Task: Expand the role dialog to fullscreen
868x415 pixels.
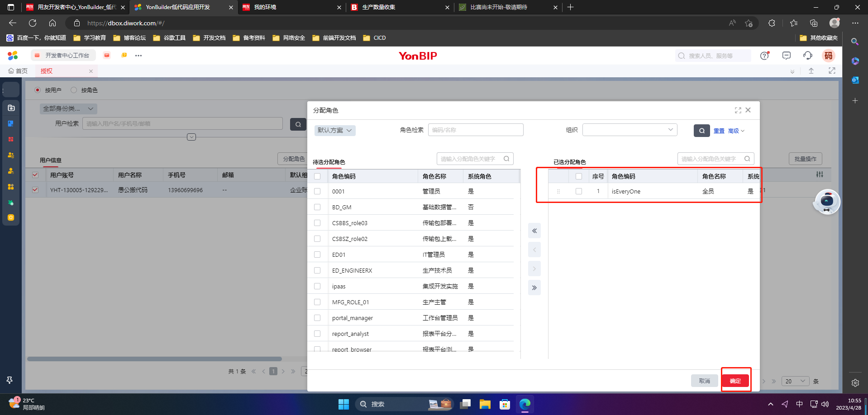Action: 738,110
